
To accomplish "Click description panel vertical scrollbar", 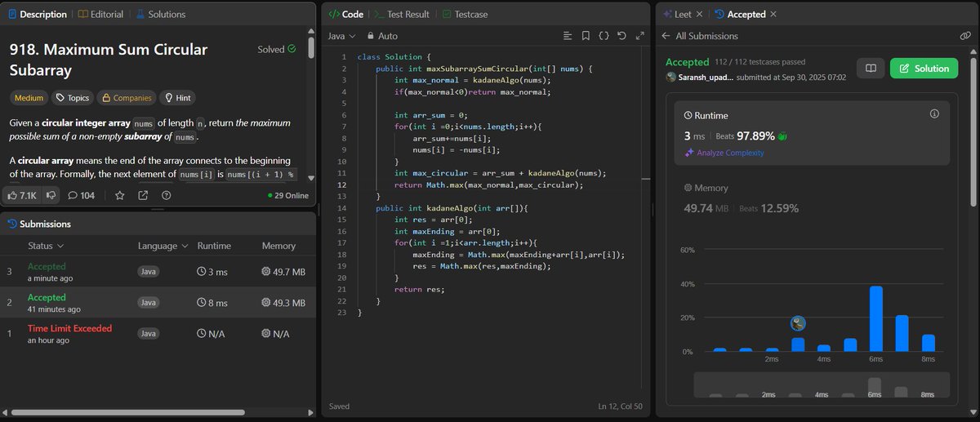I will [311, 47].
